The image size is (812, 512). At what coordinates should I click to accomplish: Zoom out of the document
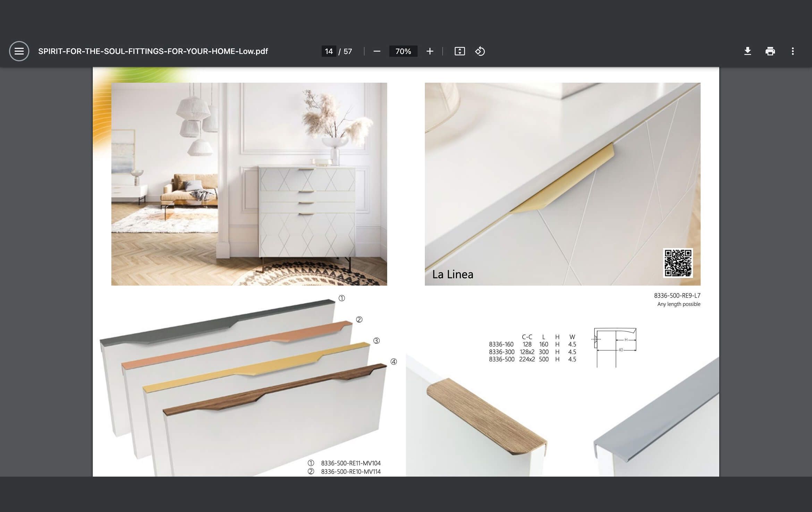pyautogui.click(x=378, y=51)
